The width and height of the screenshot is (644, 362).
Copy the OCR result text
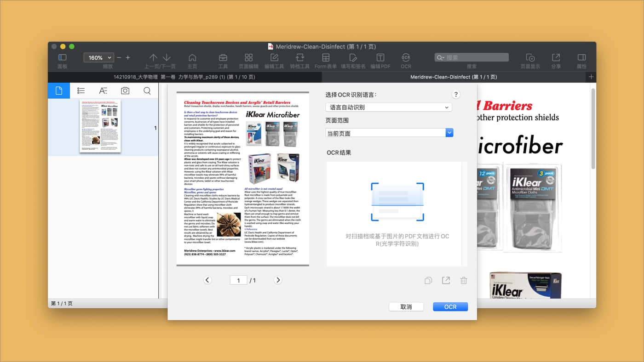click(428, 280)
